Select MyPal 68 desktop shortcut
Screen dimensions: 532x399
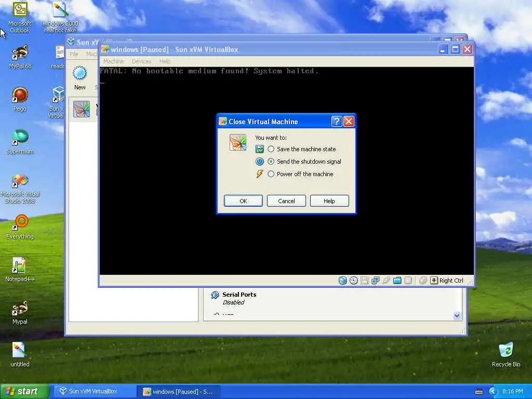(x=20, y=57)
